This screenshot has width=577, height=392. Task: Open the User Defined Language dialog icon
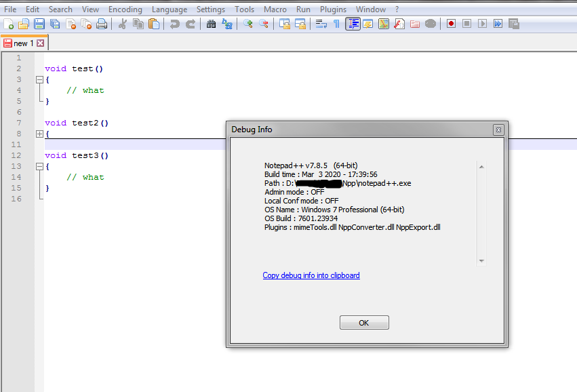coord(368,24)
